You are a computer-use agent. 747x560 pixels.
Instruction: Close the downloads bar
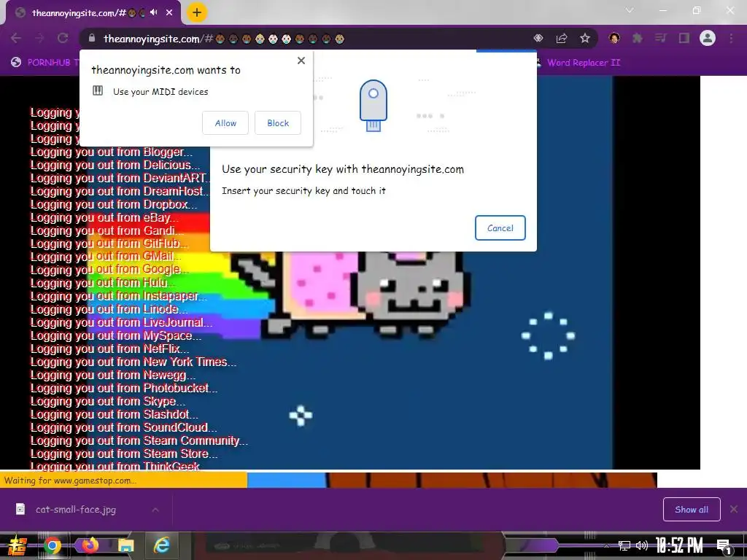click(x=734, y=510)
